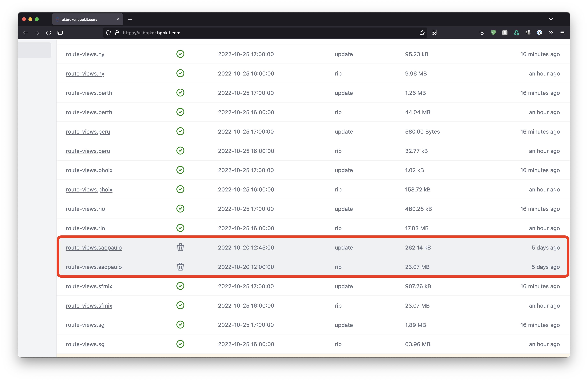Click the tracking protection shield icon in the address bar
Image resolution: width=588 pixels, height=381 pixels.
(108, 33)
